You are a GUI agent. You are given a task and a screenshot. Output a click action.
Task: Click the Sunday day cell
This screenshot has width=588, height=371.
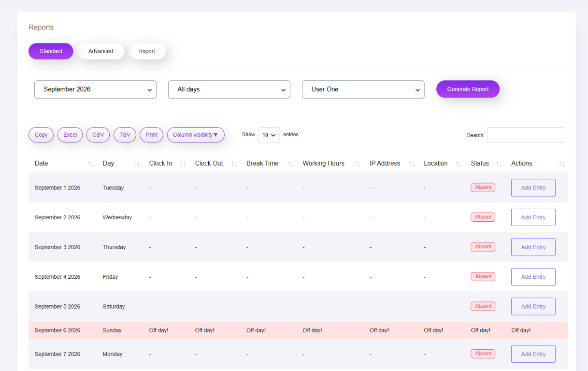pyautogui.click(x=112, y=330)
